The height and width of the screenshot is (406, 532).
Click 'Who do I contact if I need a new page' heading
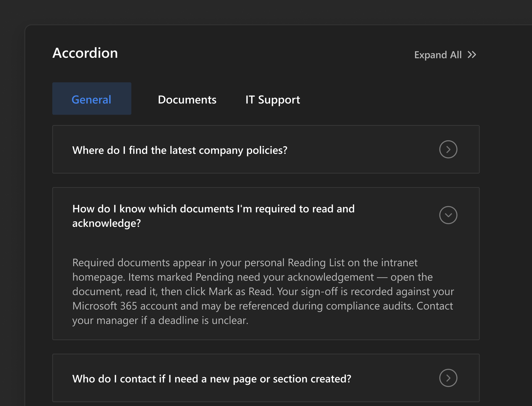click(x=212, y=379)
